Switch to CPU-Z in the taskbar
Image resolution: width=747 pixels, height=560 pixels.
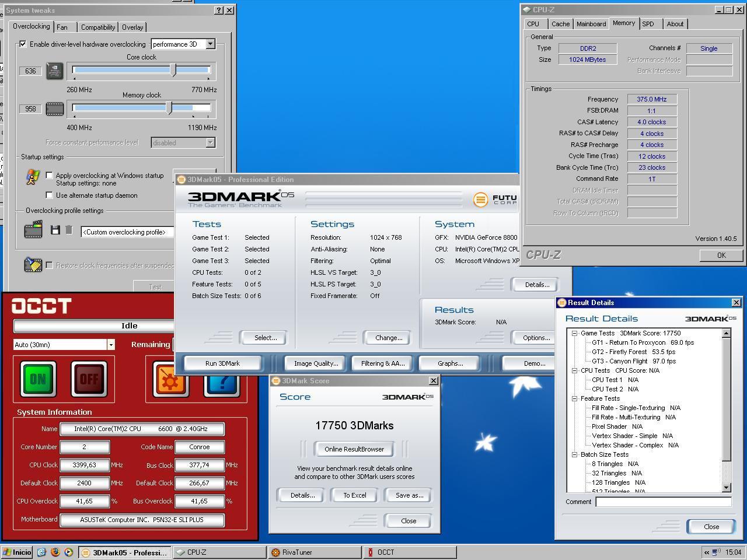tap(220, 552)
